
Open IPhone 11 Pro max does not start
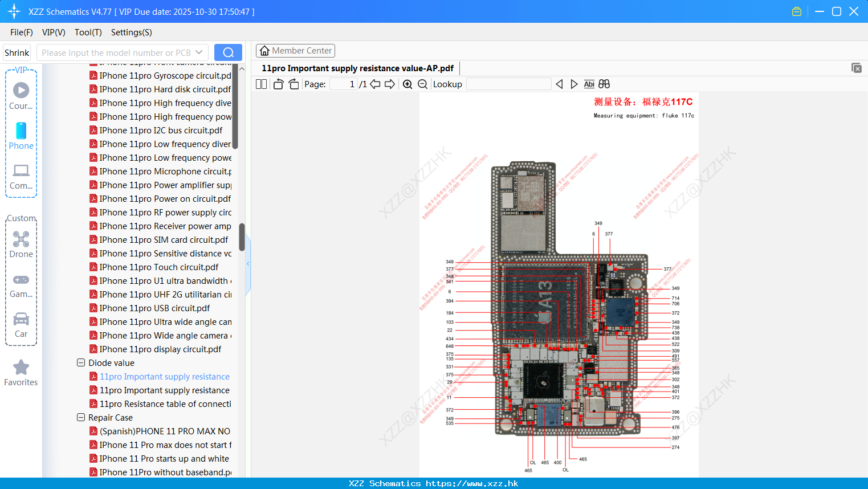(x=160, y=445)
